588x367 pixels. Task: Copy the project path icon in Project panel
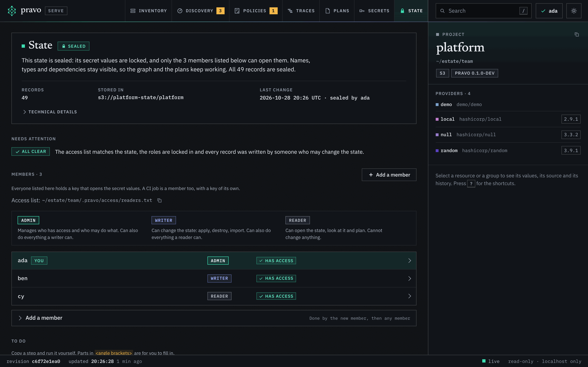pos(577,34)
